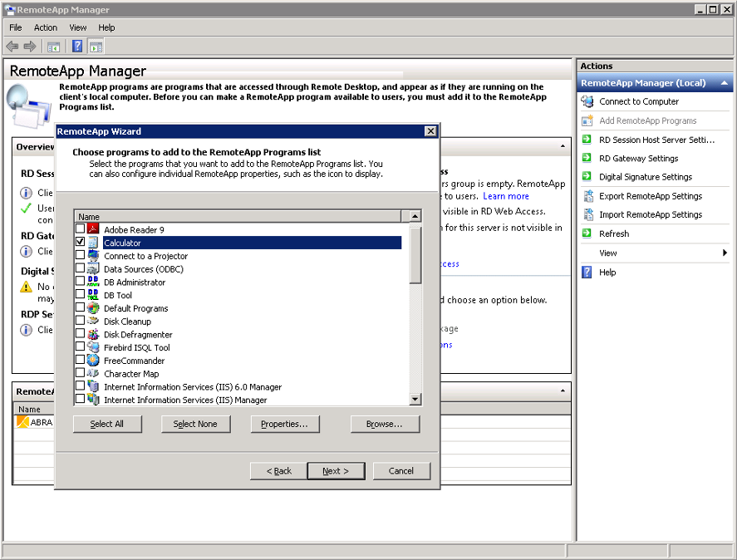
Task: Expand the View submenu arrow
Action: (725, 253)
